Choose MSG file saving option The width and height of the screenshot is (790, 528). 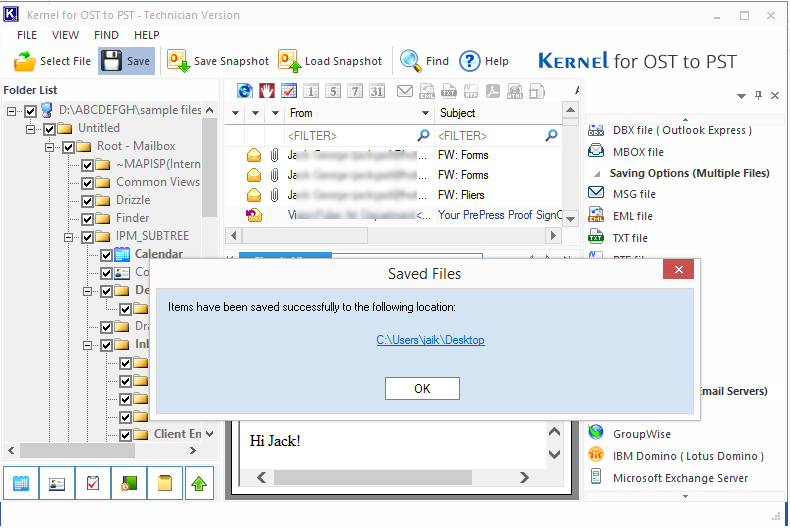pos(622,194)
